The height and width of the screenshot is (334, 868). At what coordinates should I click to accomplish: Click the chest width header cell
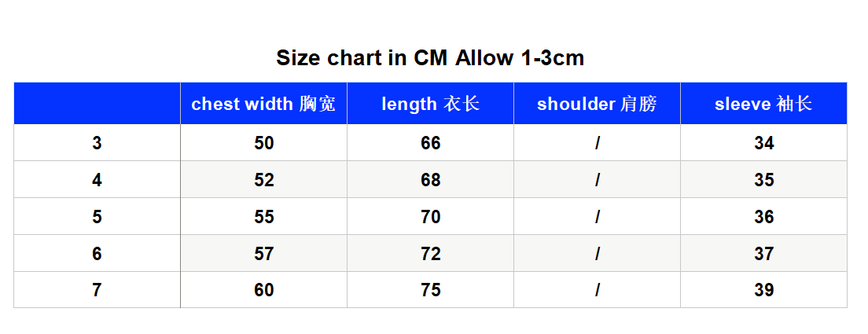coord(263,104)
